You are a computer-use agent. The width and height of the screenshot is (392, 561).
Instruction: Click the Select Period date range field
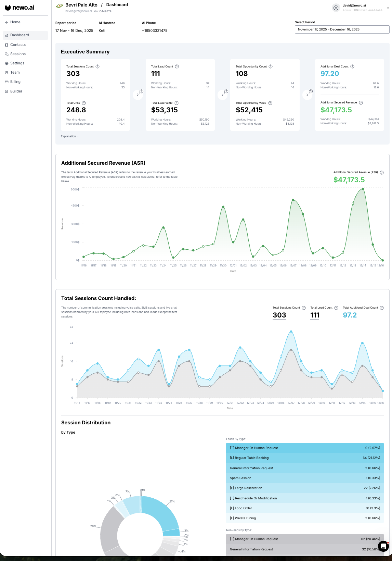tap(342, 29)
